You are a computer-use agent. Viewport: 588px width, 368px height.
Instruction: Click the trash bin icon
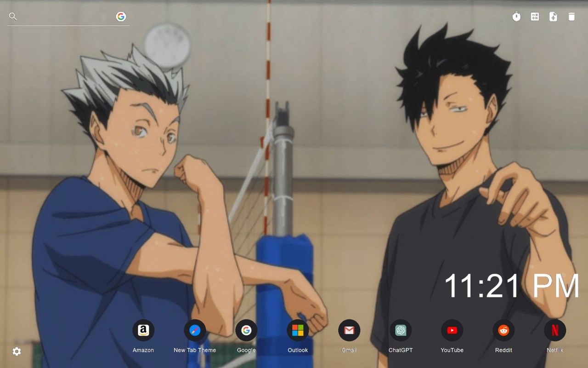click(x=571, y=17)
